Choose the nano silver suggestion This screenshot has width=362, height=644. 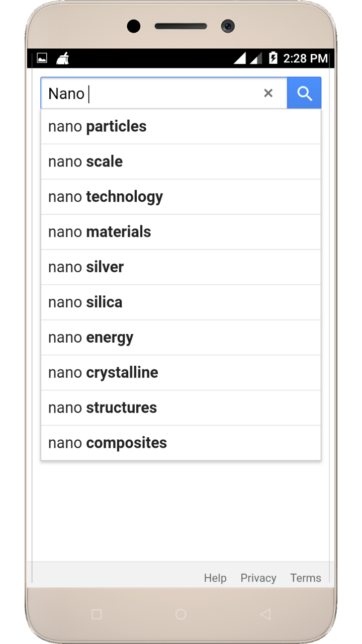click(x=180, y=267)
